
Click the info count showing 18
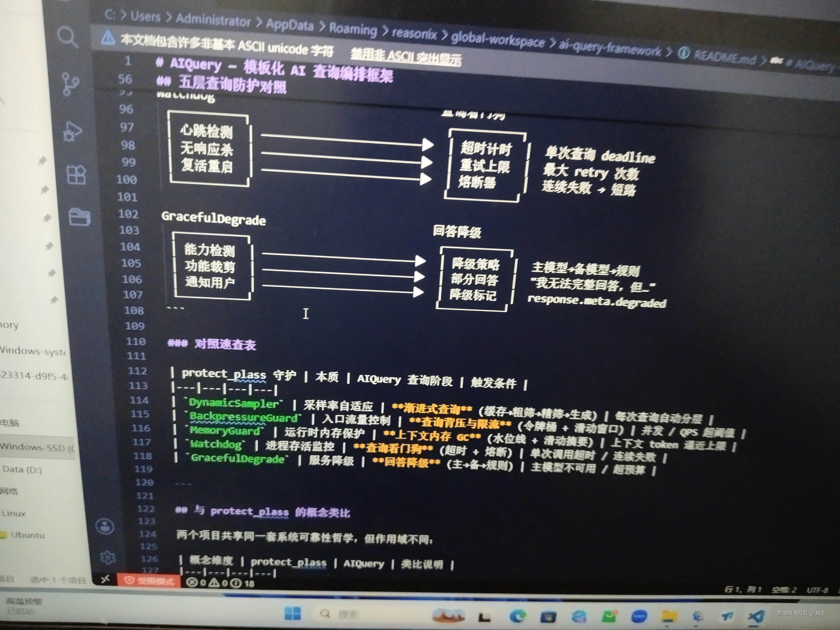tap(242, 583)
